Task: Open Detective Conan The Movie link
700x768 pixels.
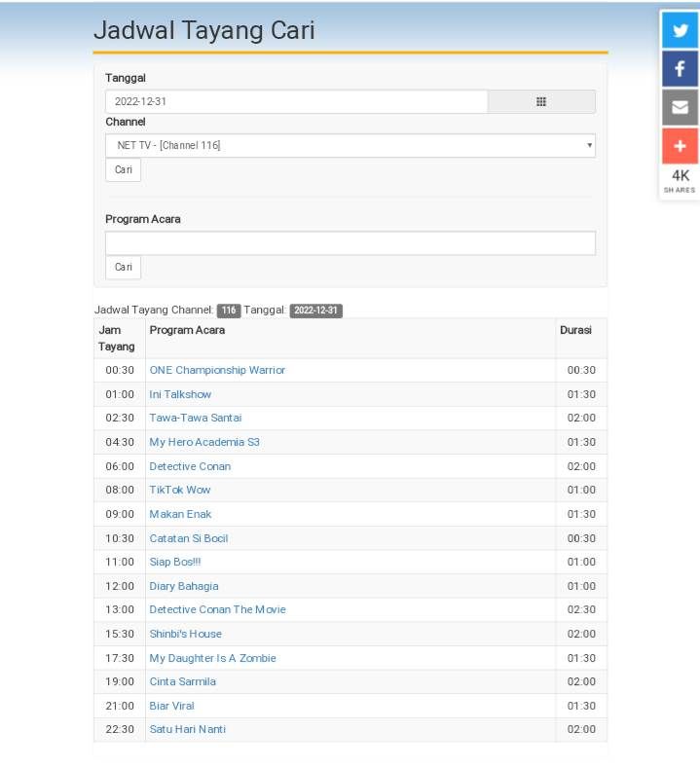Action: click(217, 609)
